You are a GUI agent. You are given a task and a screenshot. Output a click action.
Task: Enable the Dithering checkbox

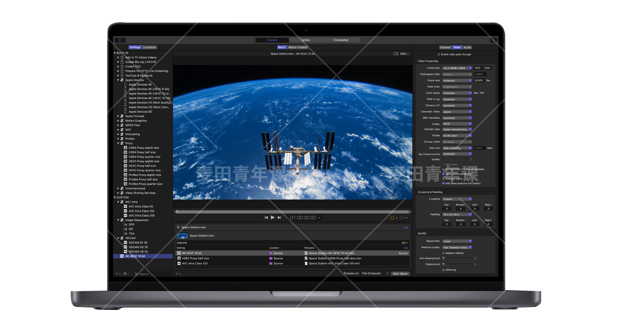point(443,270)
